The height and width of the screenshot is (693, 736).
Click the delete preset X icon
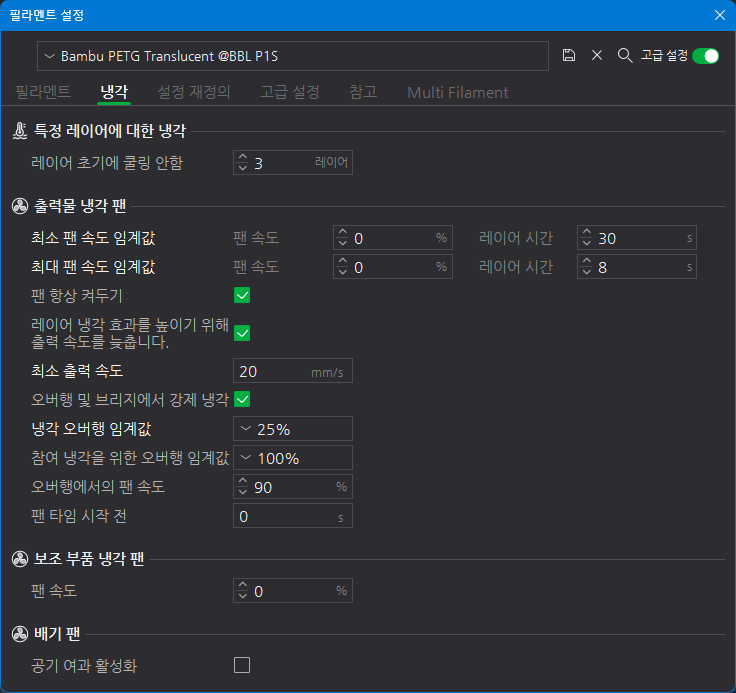tap(597, 55)
